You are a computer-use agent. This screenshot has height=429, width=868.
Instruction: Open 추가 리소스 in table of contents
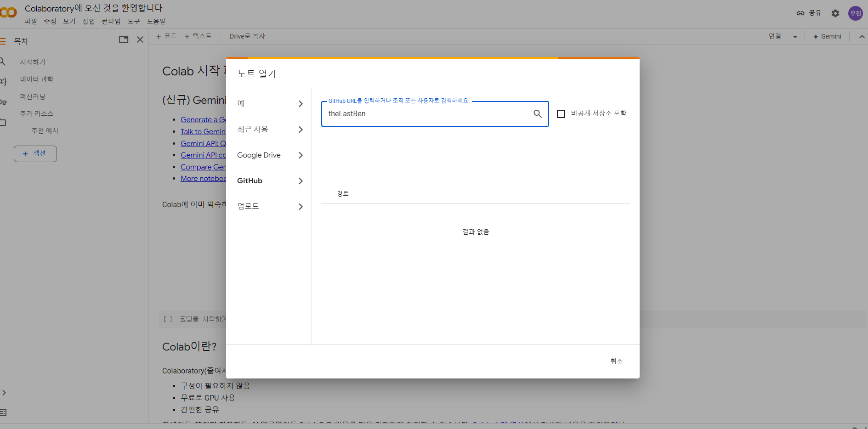pyautogui.click(x=37, y=113)
